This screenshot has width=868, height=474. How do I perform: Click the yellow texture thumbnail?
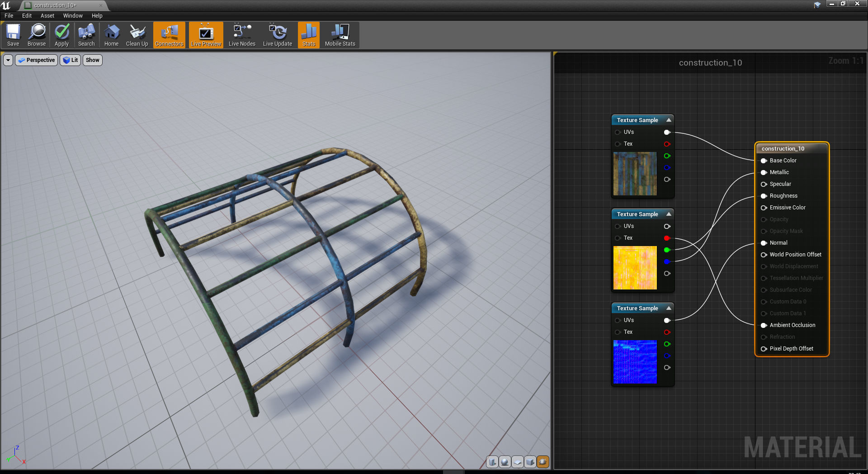635,268
